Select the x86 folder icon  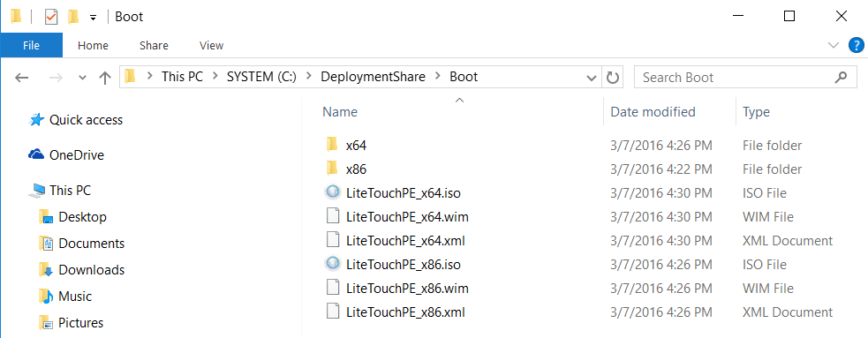(x=332, y=169)
